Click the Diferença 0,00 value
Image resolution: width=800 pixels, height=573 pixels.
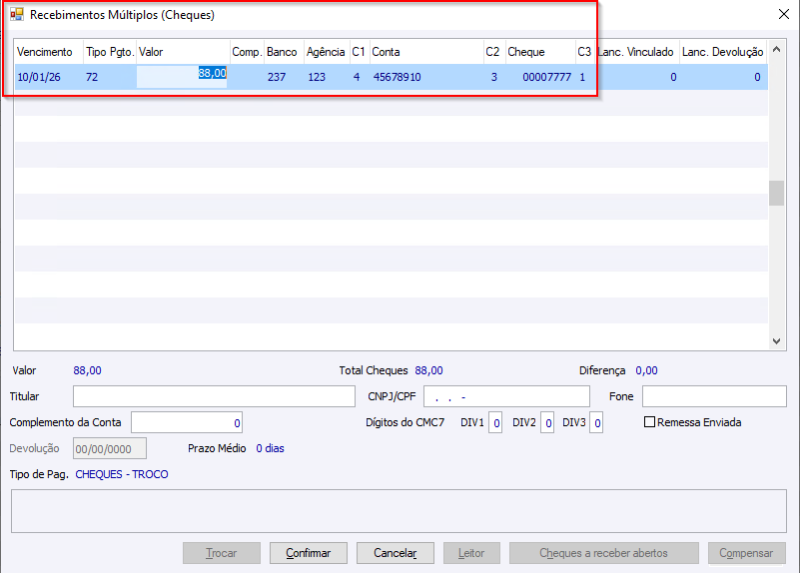tap(646, 370)
